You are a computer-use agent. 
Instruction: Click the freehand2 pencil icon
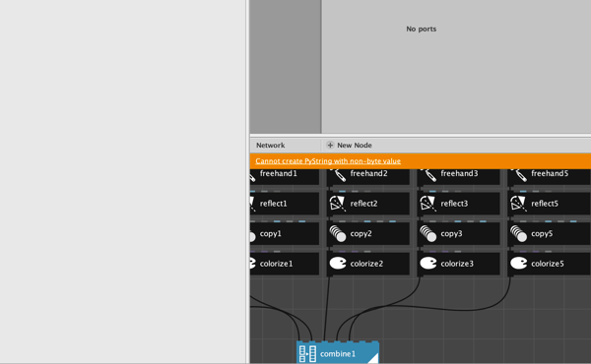pos(338,174)
